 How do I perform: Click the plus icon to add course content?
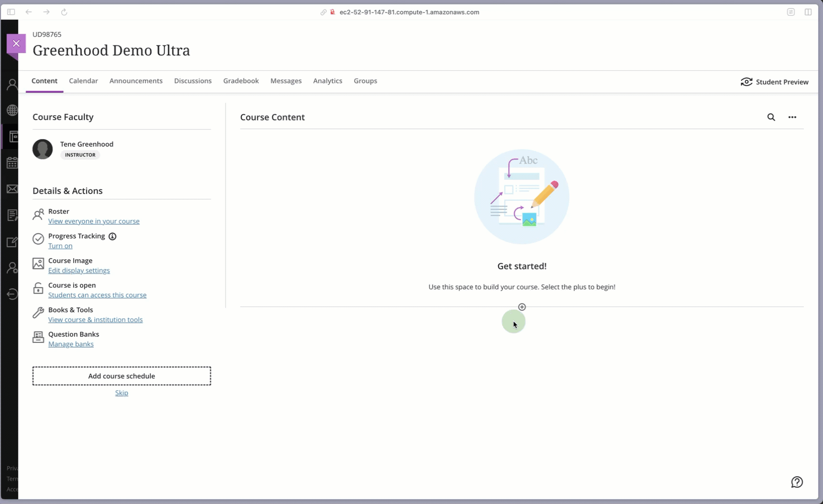click(522, 307)
